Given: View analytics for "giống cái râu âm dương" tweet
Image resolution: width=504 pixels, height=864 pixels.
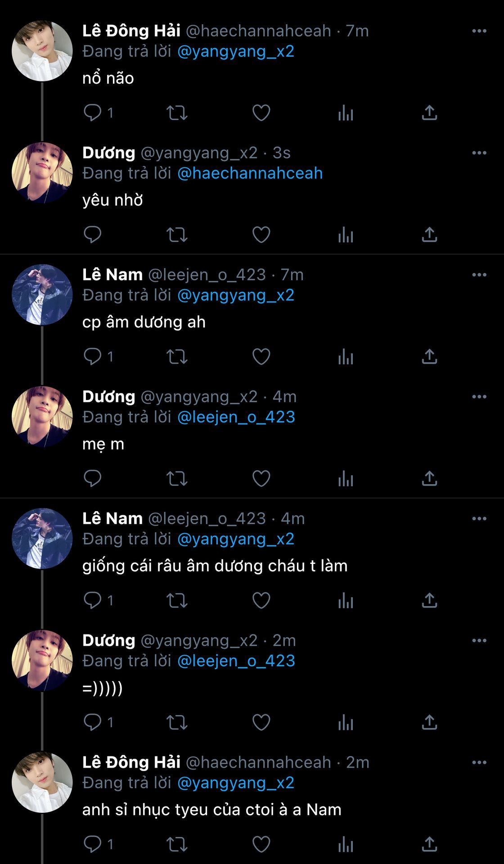Looking at the screenshot, I should click(346, 600).
